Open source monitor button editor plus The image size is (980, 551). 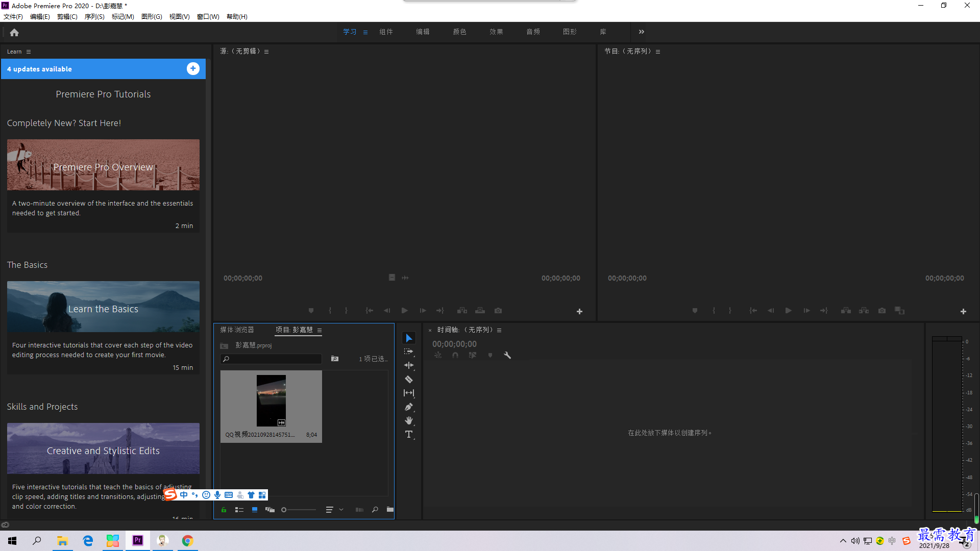point(579,311)
